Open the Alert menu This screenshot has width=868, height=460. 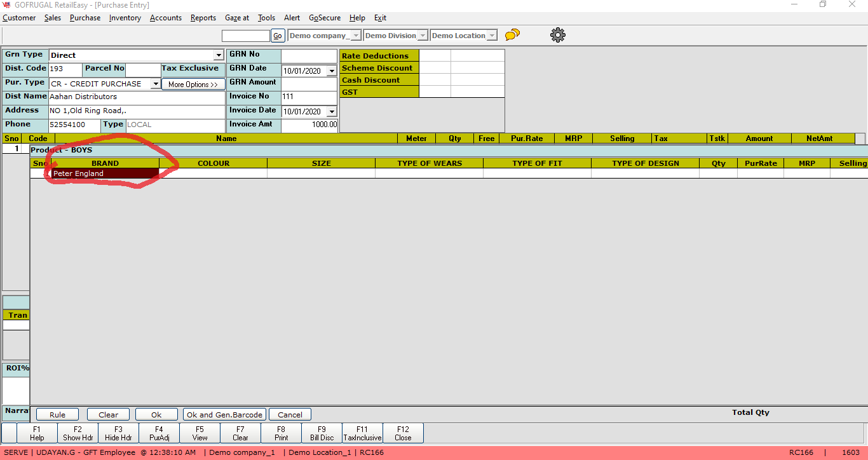coord(292,18)
